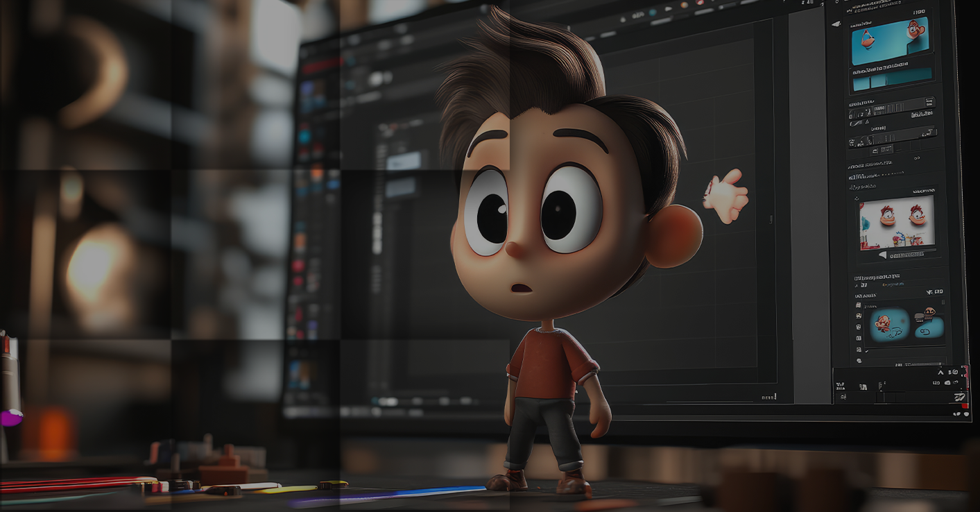Click the play triangle under the two-heads thumbnail
This screenshot has height=512, width=980.
coord(883,255)
